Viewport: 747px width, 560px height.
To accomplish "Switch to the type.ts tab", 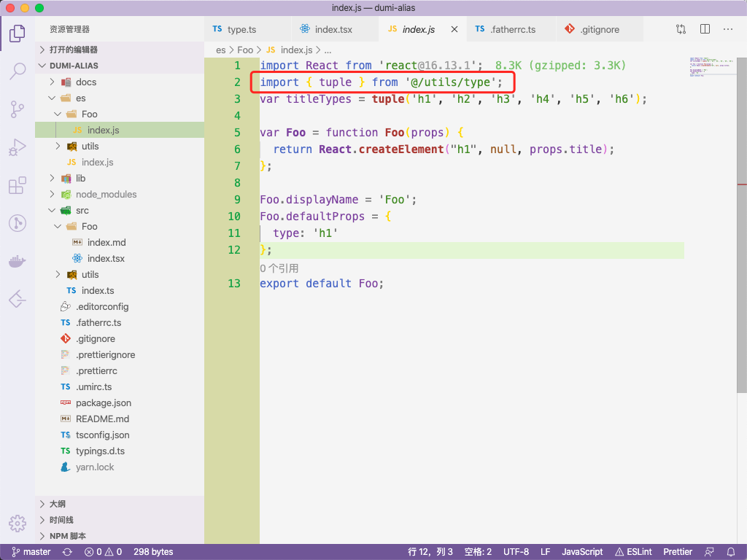I will coord(248,29).
